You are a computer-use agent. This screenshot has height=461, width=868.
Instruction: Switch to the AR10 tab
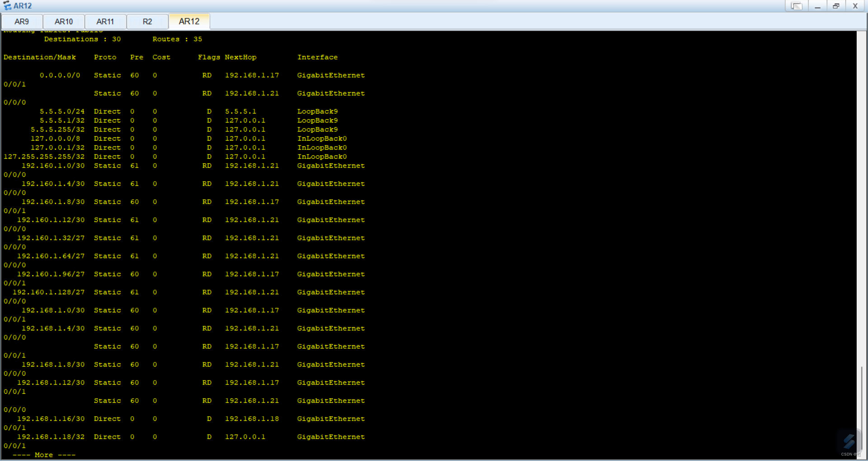pos(64,22)
